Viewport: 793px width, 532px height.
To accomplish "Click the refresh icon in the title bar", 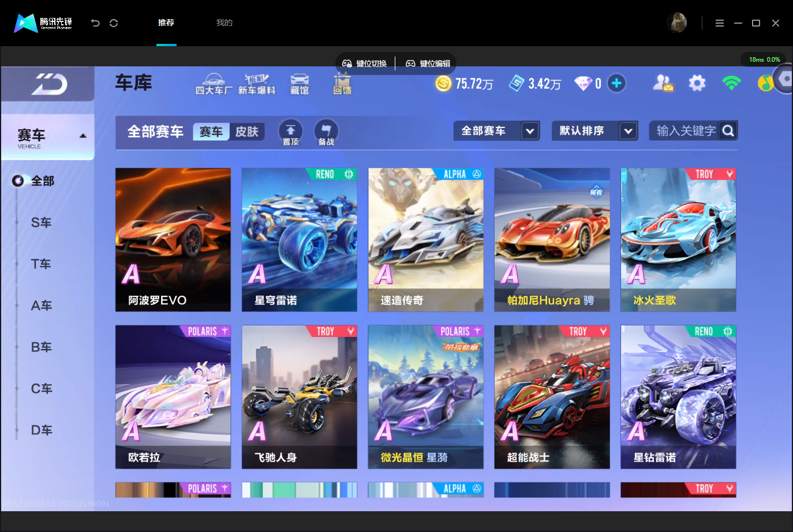I will (x=114, y=23).
